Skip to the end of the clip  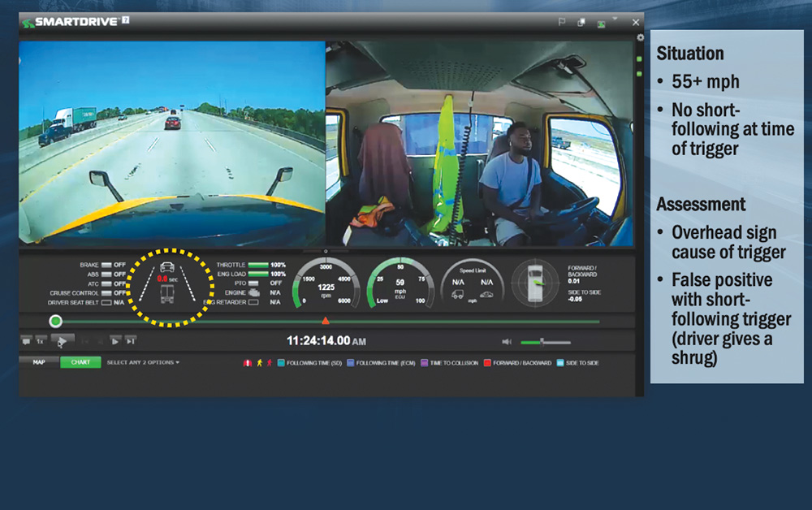[130, 341]
